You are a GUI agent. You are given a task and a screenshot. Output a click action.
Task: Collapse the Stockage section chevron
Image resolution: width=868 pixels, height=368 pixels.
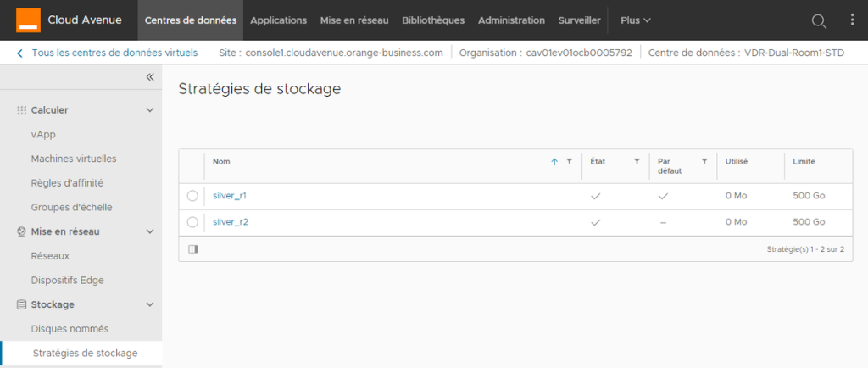[x=149, y=304]
